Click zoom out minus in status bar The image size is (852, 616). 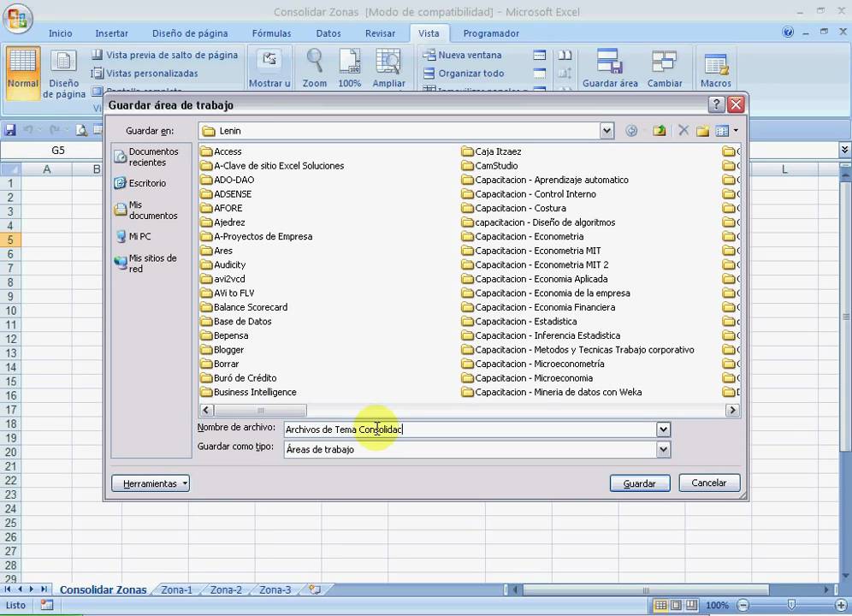point(743,605)
